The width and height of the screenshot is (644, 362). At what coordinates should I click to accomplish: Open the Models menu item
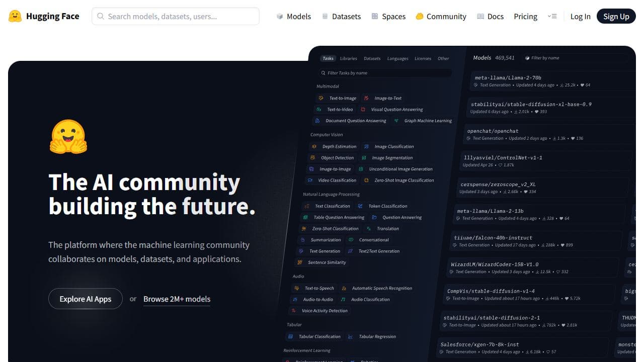[298, 17]
